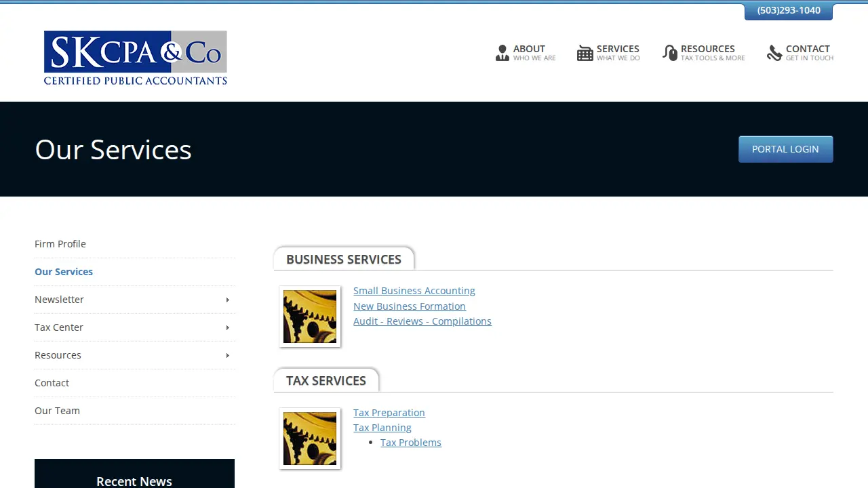
Task: Click the Resources mouse icon
Action: 670,53
